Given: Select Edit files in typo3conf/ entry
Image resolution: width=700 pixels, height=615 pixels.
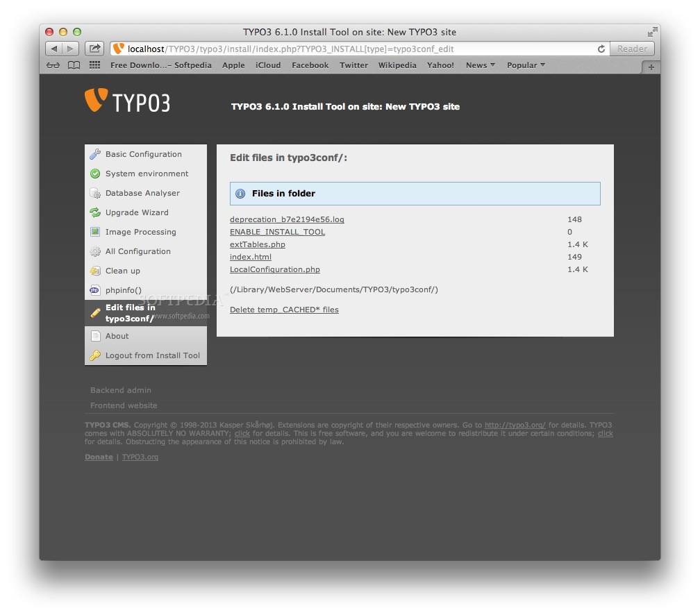Looking at the screenshot, I should [146, 313].
